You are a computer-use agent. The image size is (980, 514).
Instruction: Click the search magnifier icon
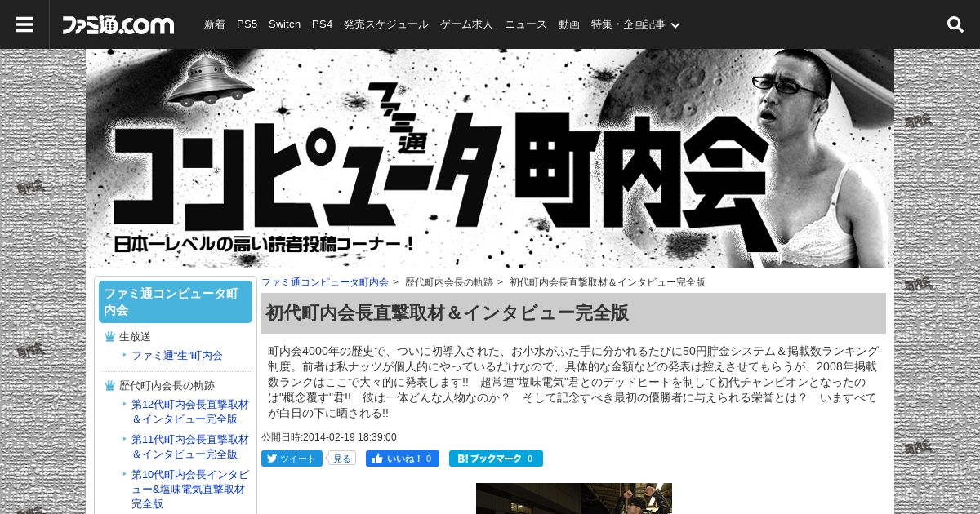(955, 24)
